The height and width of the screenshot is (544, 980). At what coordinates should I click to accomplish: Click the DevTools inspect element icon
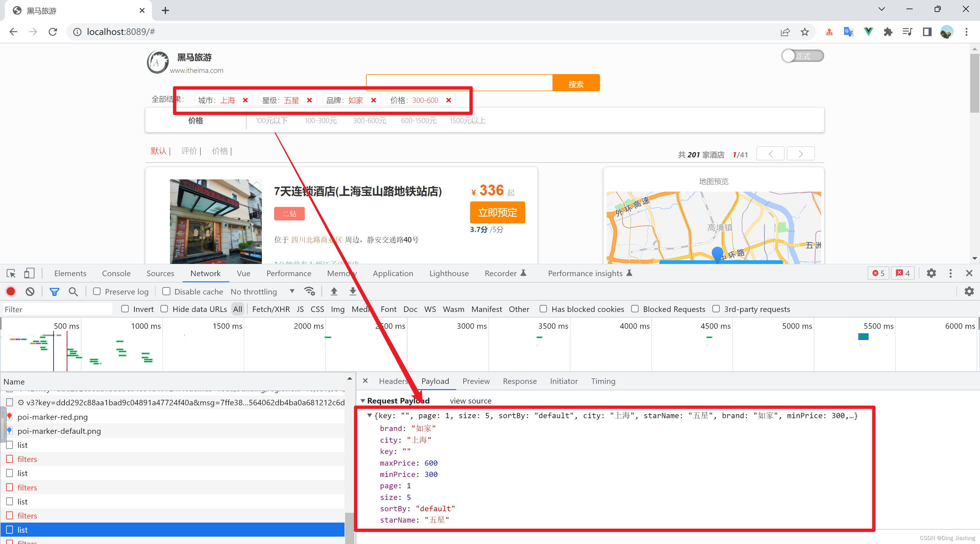11,273
